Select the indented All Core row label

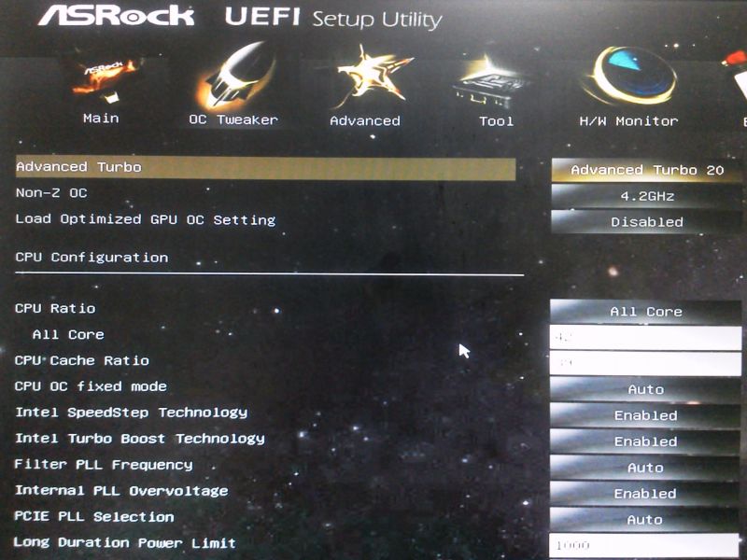68,334
